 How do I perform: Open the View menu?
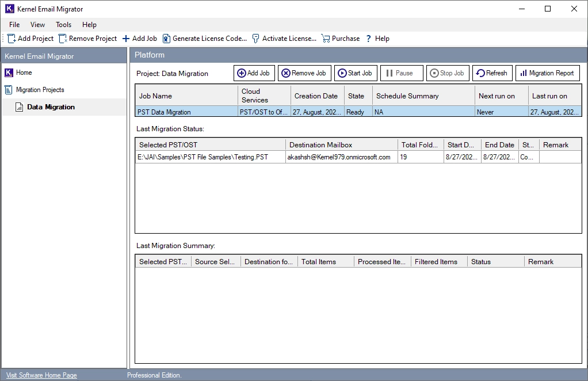coord(37,25)
